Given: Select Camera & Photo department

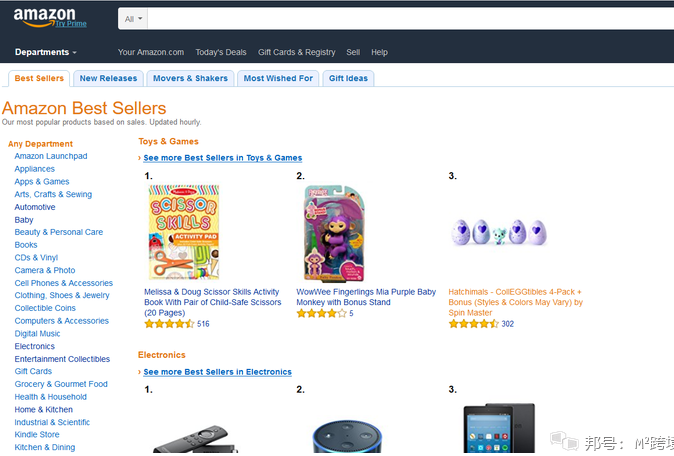Looking at the screenshot, I should click(45, 270).
